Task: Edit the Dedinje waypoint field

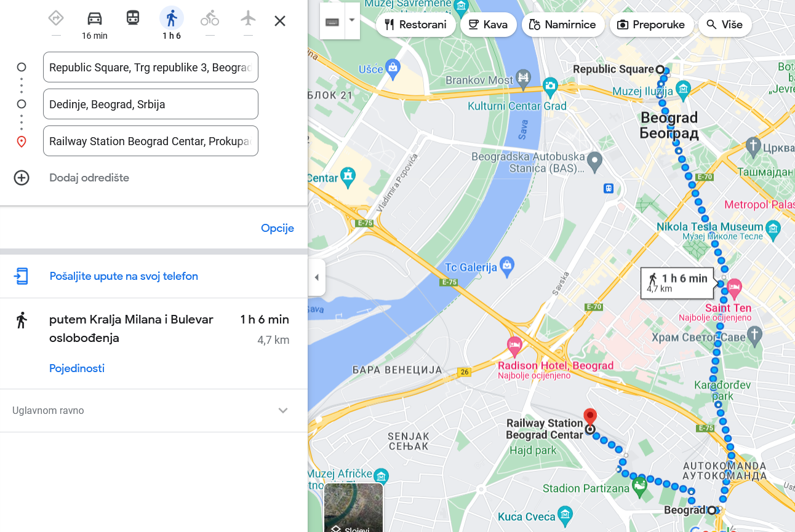Action: click(151, 104)
